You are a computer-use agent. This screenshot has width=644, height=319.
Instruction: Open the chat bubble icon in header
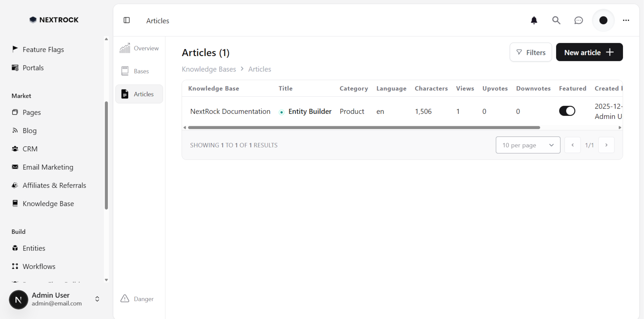tap(579, 20)
